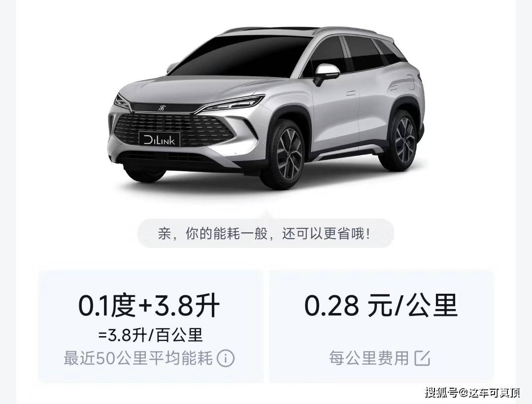The width and height of the screenshot is (532, 404).
Task: Open the 0.1度+3.8升 energy consumption card
Action: [150, 326]
